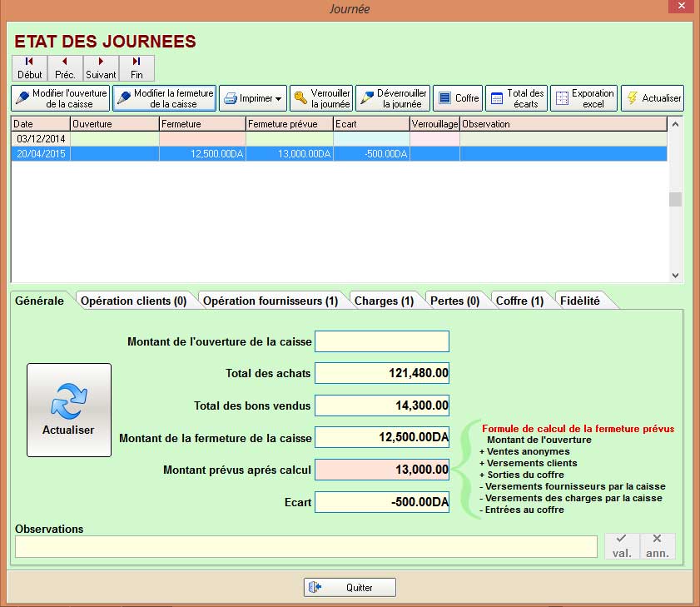700x607 pixels.
Task: Select the 20/04/2015 row date
Action: coord(41,154)
